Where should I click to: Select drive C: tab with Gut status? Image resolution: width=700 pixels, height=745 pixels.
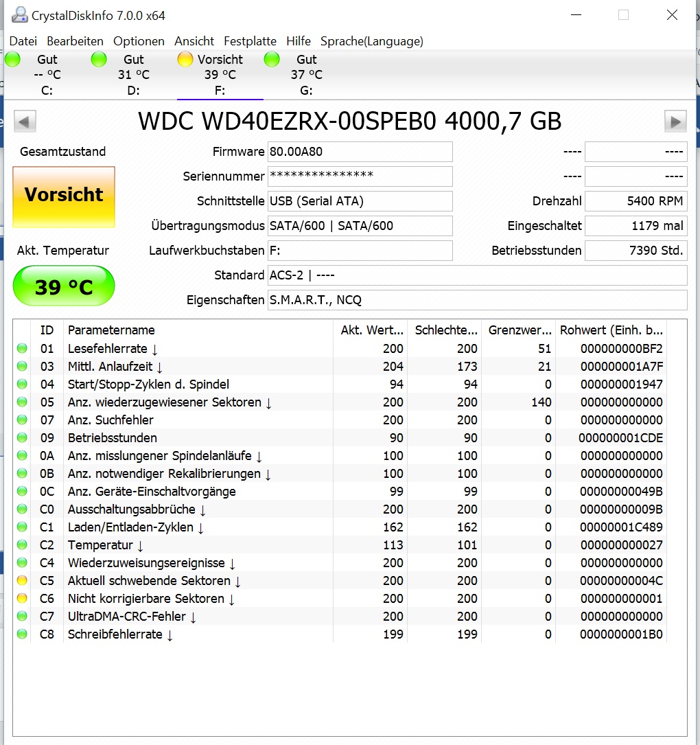47,75
